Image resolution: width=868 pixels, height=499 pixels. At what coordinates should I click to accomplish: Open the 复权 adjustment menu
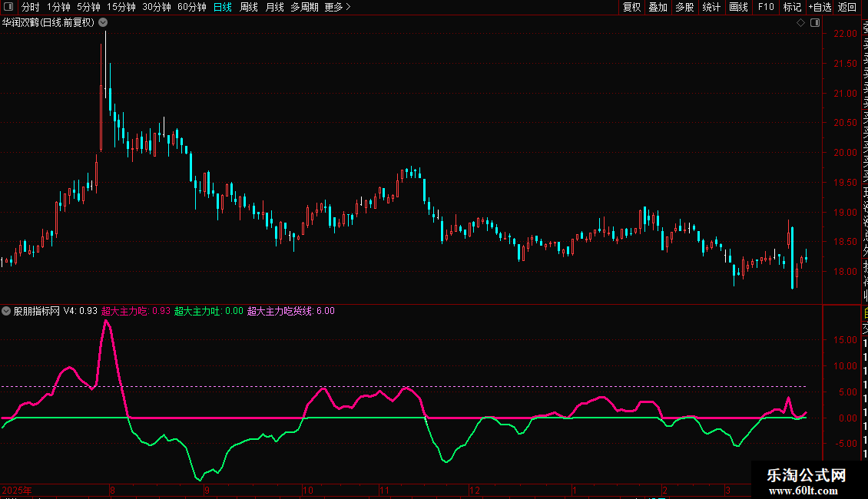pos(631,7)
